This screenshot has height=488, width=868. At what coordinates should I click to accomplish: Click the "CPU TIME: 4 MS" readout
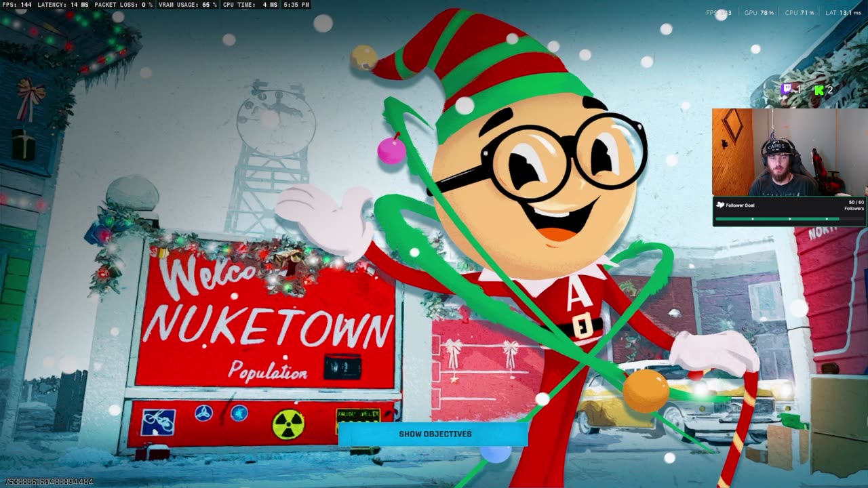(250, 5)
